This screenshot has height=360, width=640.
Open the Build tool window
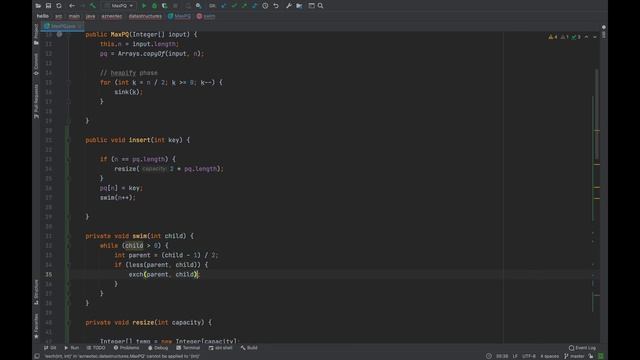(x=249, y=348)
